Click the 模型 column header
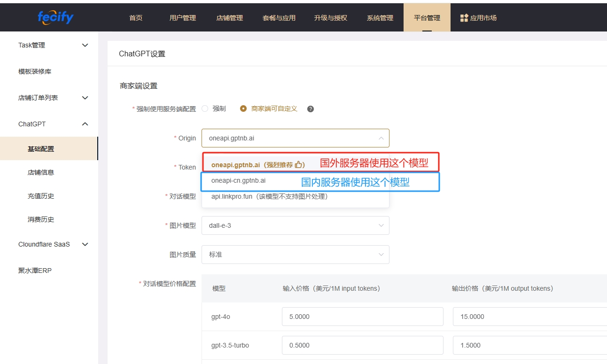 (x=219, y=288)
